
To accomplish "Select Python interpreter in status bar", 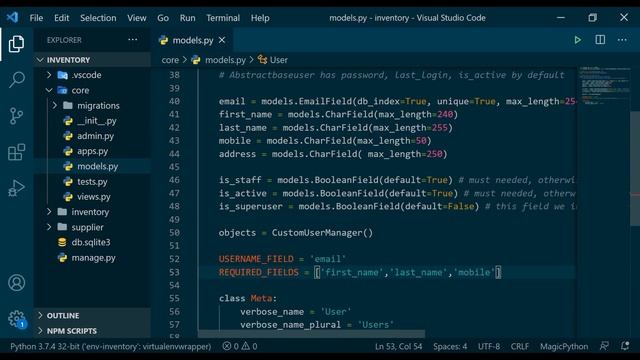I will click(x=111, y=346).
